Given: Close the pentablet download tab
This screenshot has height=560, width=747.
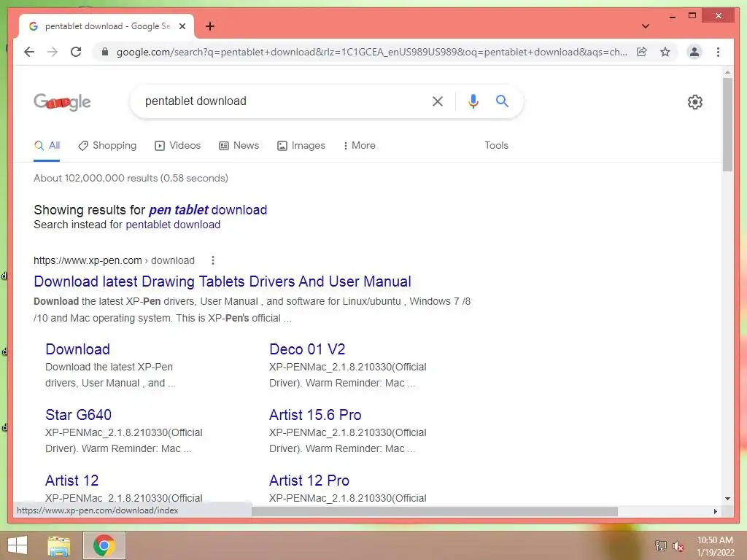Looking at the screenshot, I should point(182,26).
